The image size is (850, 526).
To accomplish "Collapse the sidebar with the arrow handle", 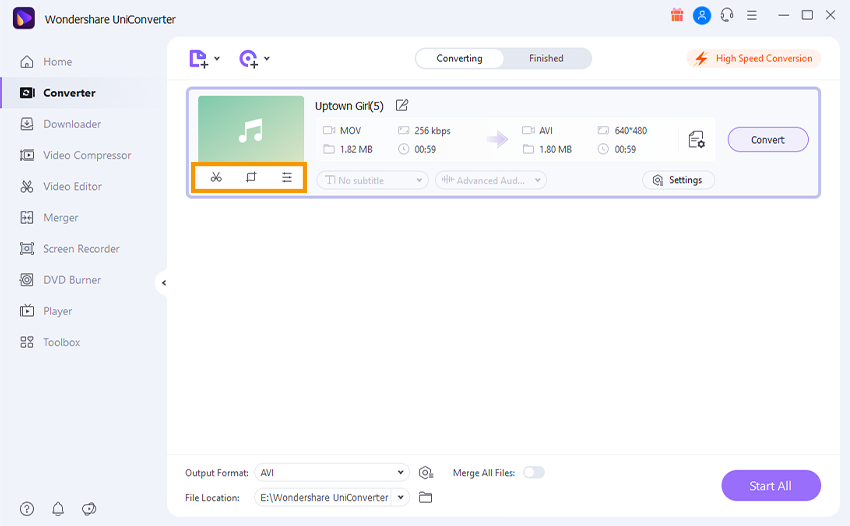I will tap(163, 283).
